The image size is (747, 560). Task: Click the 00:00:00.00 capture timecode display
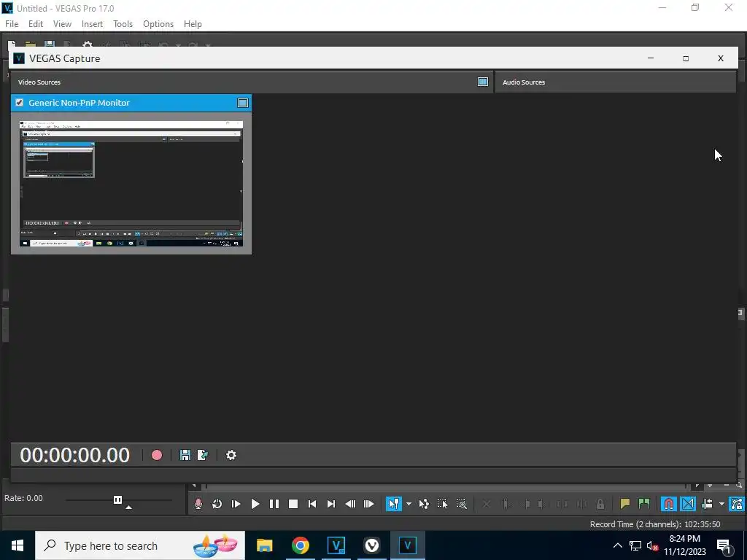75,455
